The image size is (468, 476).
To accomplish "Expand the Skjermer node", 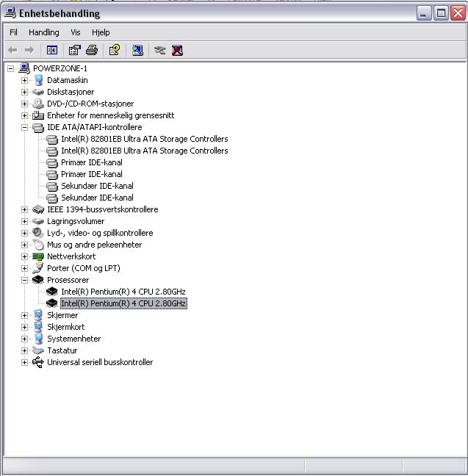I will tap(24, 315).
